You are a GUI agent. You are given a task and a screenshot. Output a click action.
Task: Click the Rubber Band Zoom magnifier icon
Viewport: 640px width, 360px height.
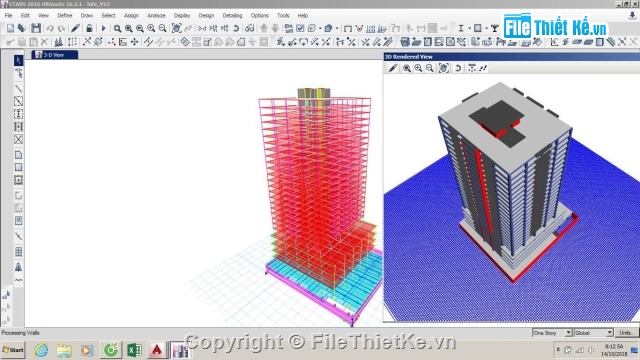point(117,28)
